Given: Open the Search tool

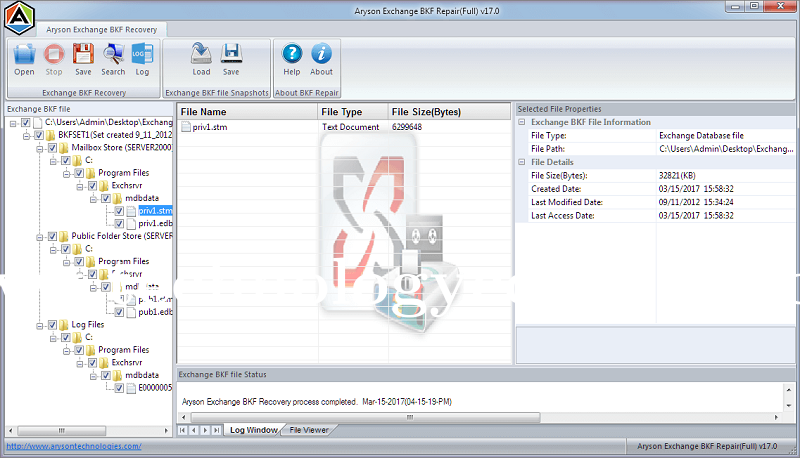Looking at the screenshot, I should [x=113, y=54].
